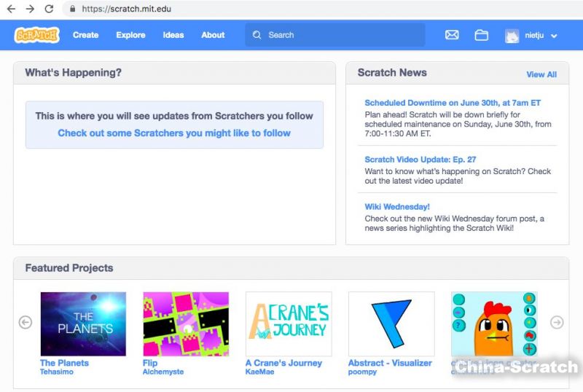Click the Scratch logo in navbar
The width and height of the screenshot is (583, 392).
point(36,35)
